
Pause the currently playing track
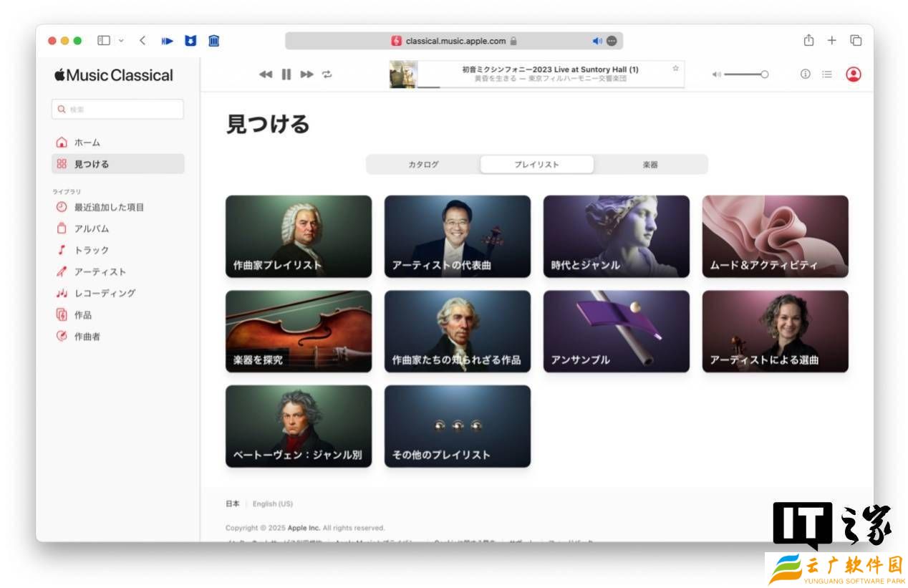pos(286,74)
